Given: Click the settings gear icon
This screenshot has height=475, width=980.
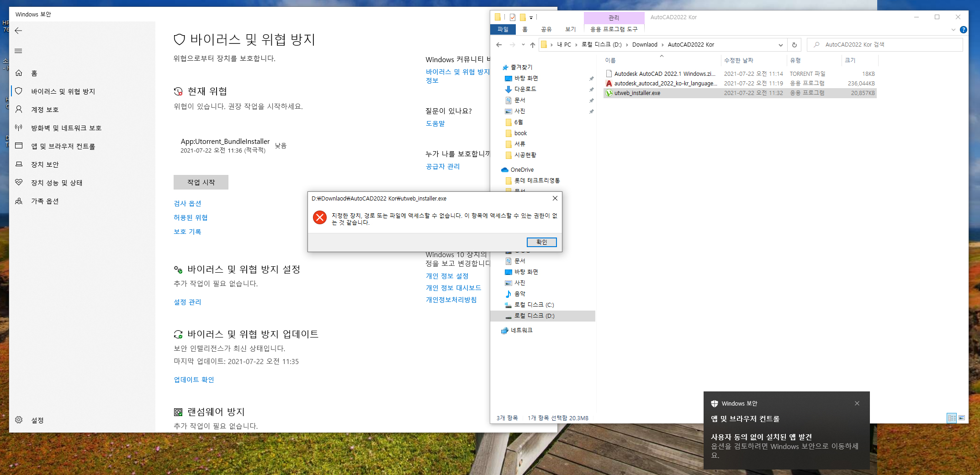Looking at the screenshot, I should tap(19, 420).
